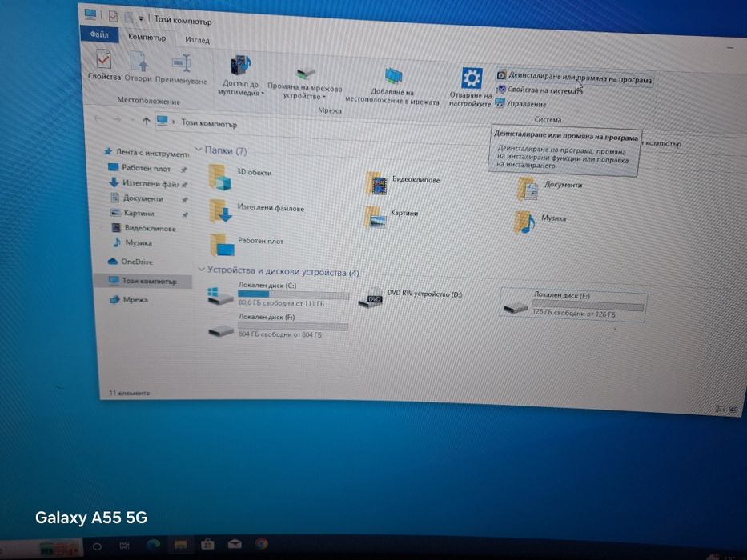The image size is (747, 560).
Task: Select Този компютър in the navigation pane
Action: click(x=143, y=281)
